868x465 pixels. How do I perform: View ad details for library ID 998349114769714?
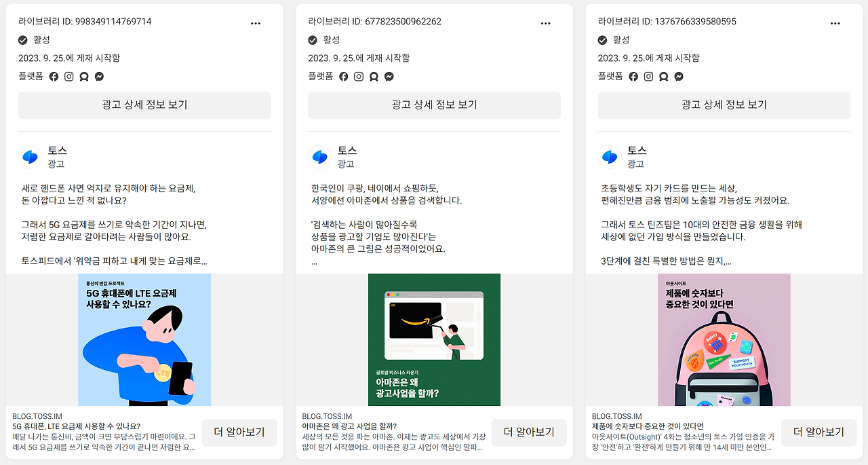[144, 105]
